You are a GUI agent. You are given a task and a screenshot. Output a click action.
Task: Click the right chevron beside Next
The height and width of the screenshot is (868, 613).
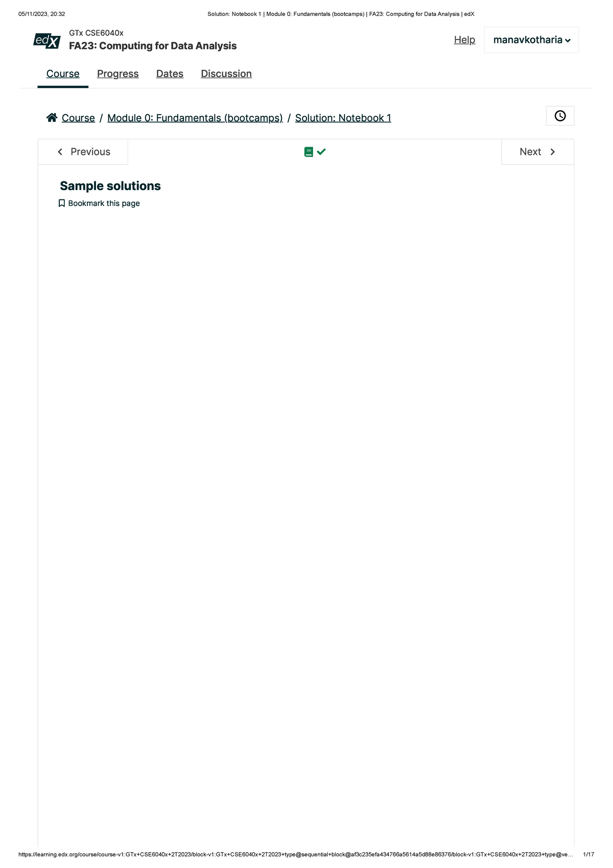pos(553,152)
